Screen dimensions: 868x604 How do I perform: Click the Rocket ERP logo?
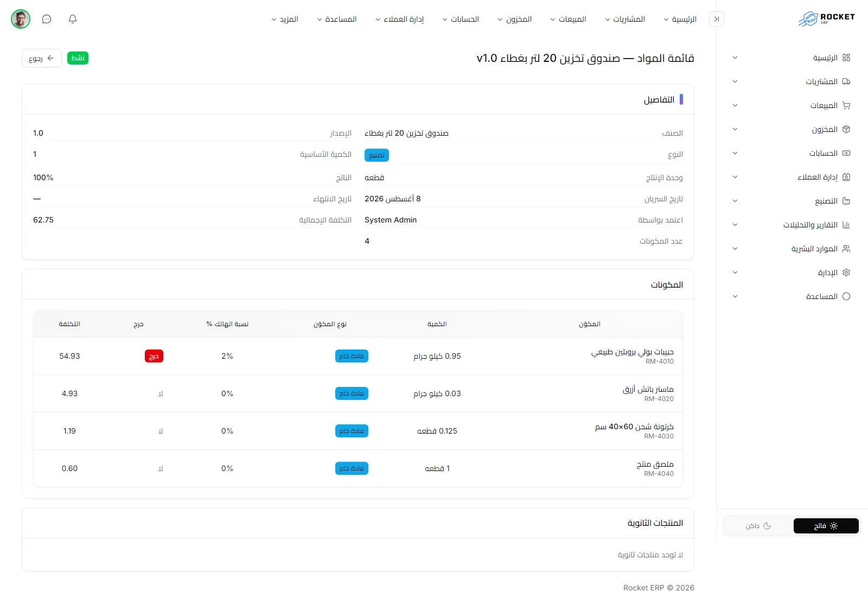pyautogui.click(x=826, y=19)
